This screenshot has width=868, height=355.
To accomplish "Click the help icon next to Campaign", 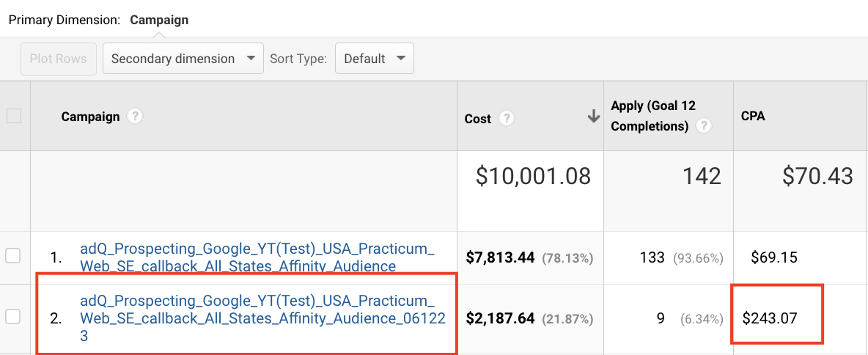I will 134,117.
